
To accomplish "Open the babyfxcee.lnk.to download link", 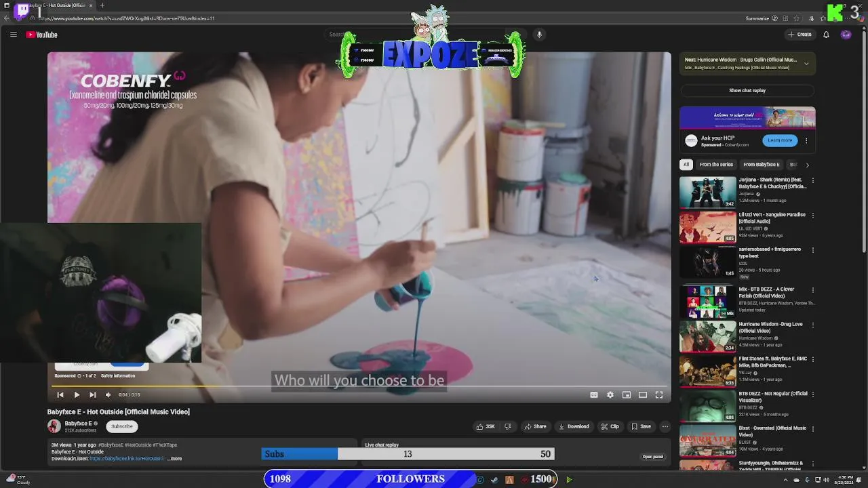I will point(127,459).
